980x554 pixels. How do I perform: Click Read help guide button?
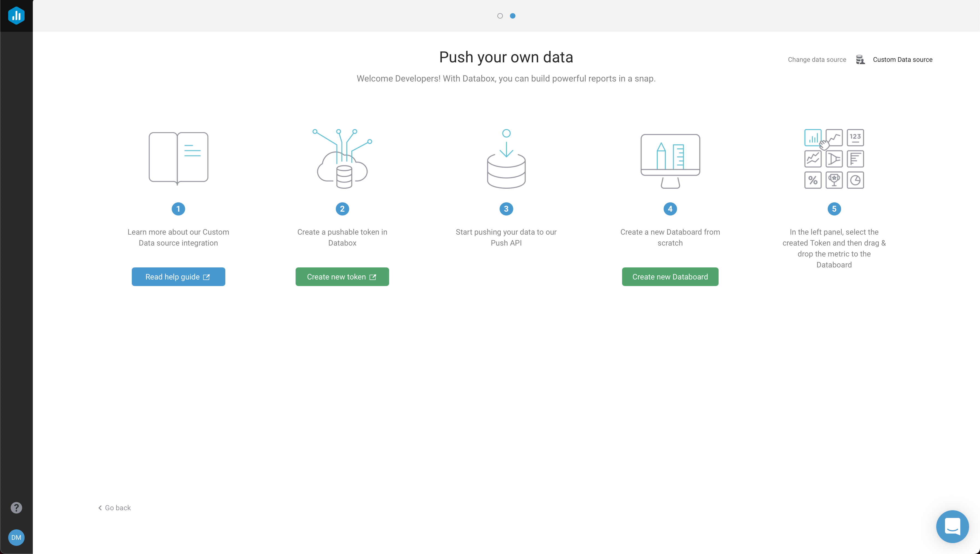179,277
